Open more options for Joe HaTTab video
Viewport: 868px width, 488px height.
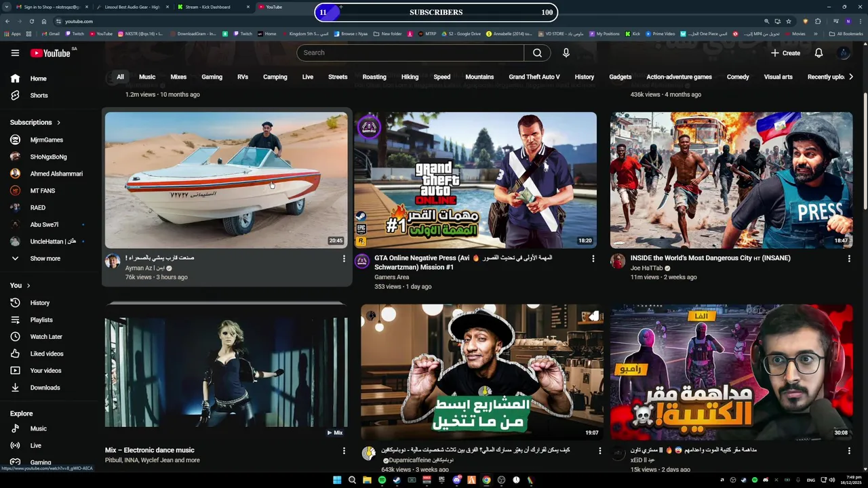[x=849, y=259]
